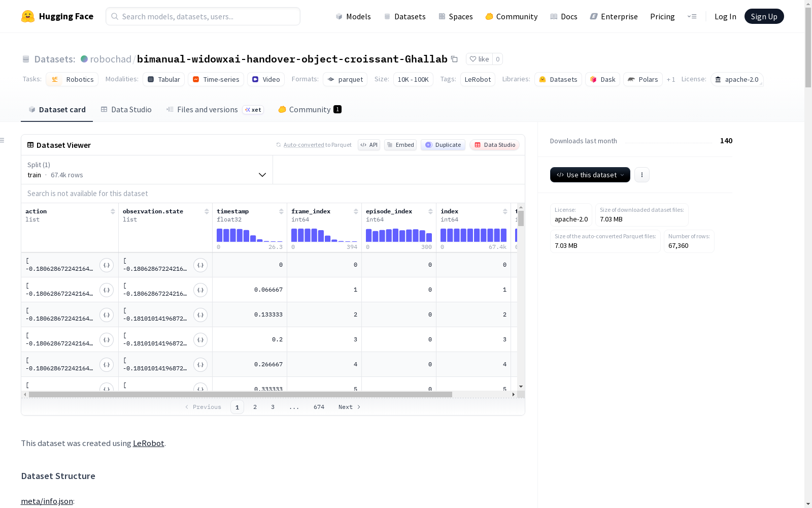Focus the search models input field
The width and height of the screenshot is (812, 508).
click(x=203, y=16)
